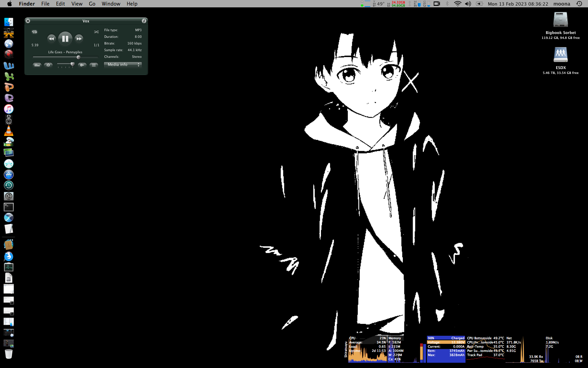
Task: Open Microsoft Word from the Dock
Action: pos(9,66)
